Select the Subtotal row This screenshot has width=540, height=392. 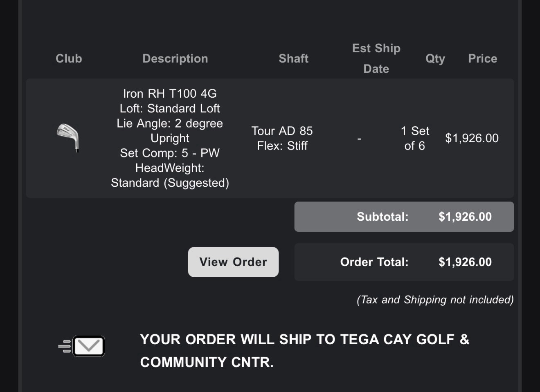[x=404, y=217]
